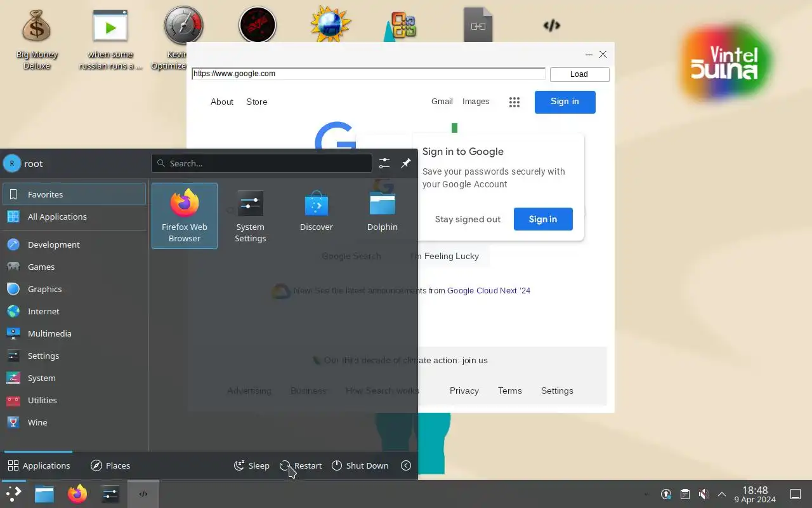Select Favorites category in launcher
This screenshot has height=508, width=812.
pyautogui.click(x=74, y=194)
